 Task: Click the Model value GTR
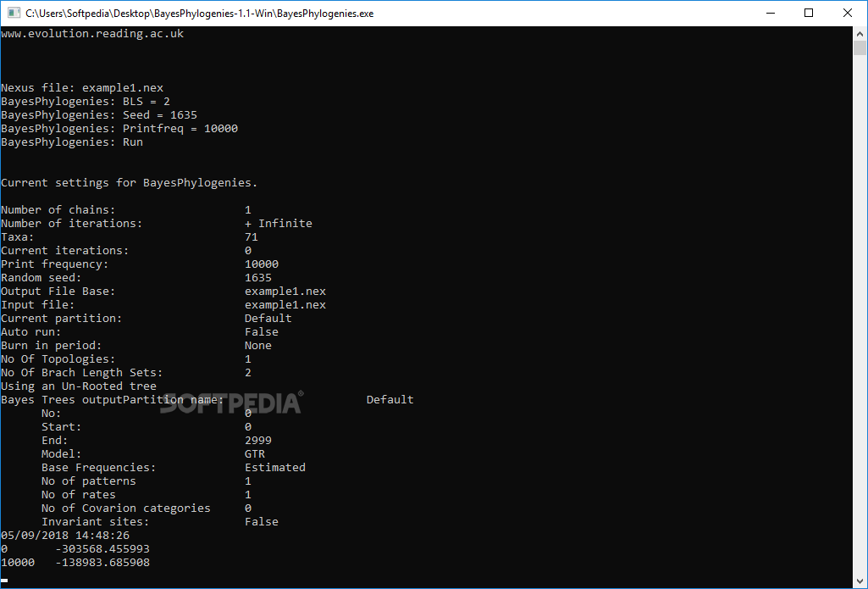tap(255, 453)
